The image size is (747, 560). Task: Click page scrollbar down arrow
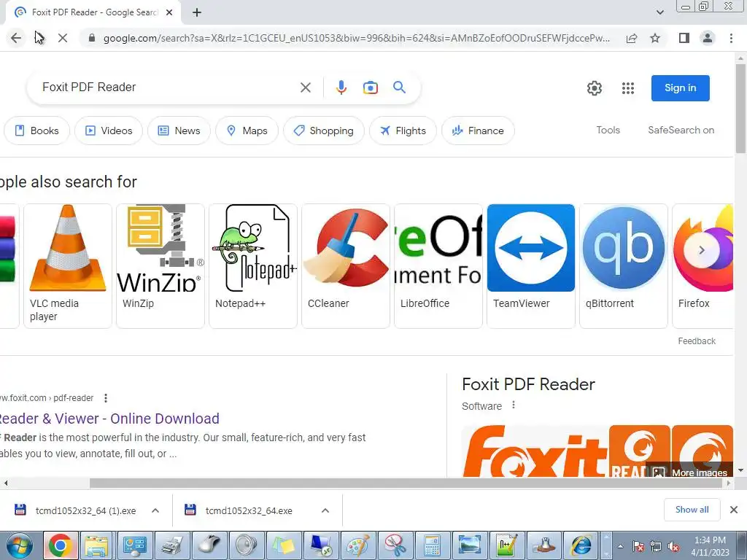740,471
